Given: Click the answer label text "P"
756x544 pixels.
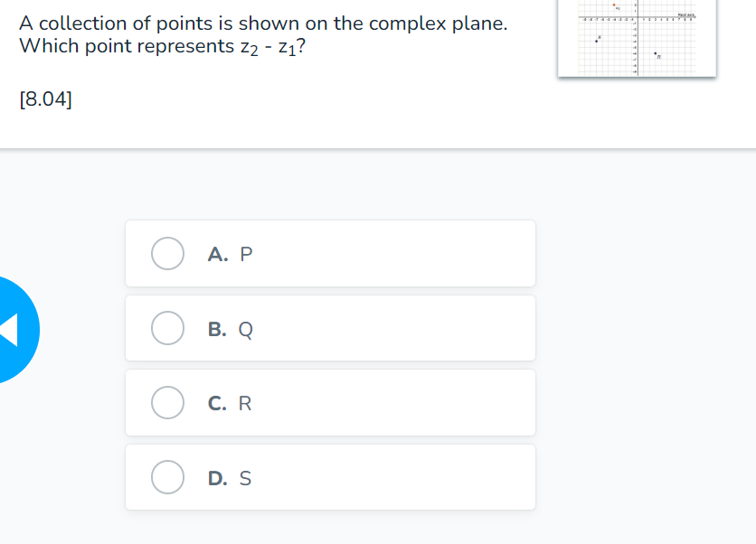Looking at the screenshot, I should [x=244, y=254].
